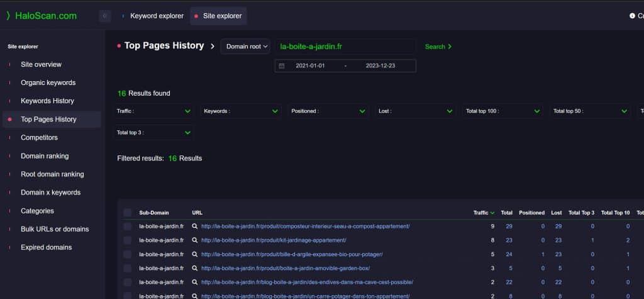Open the kit-jardinage-appartement URL link
The width and height of the screenshot is (644, 299).
[274, 240]
